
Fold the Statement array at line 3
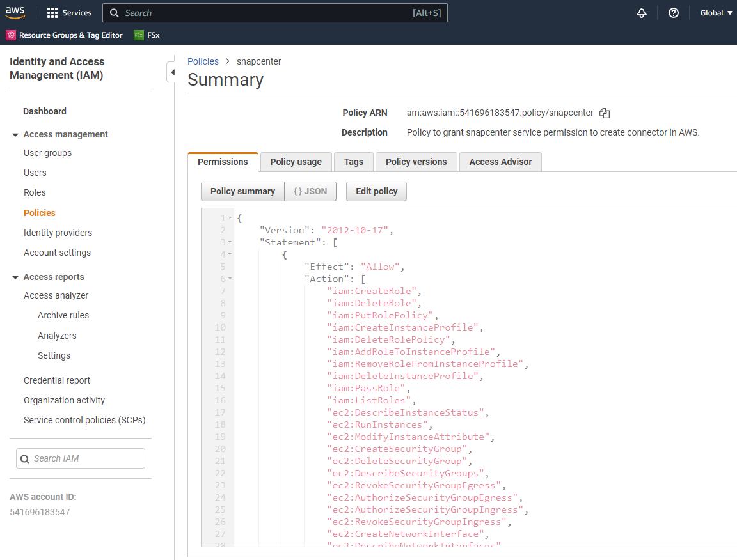[x=230, y=242]
